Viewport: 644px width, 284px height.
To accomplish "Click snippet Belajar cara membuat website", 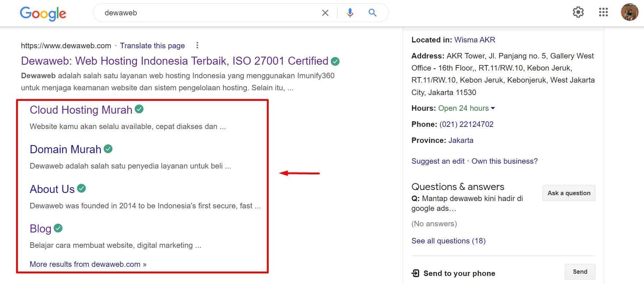I will point(115,245).
